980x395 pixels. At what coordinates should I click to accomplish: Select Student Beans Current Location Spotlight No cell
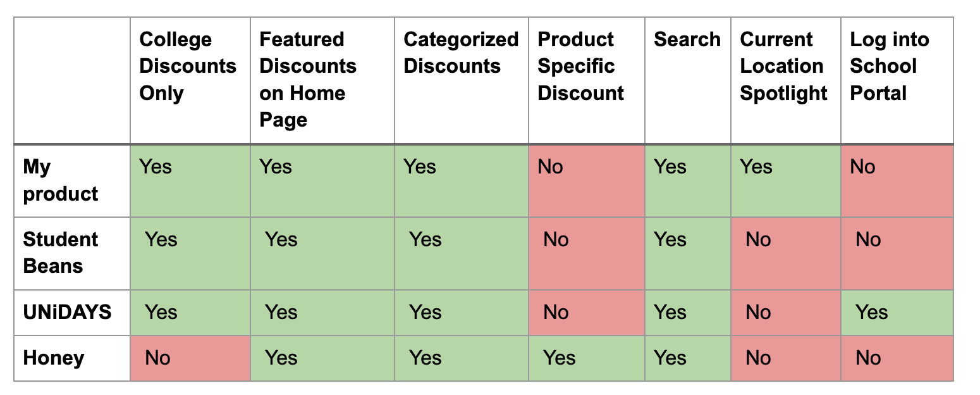786,254
